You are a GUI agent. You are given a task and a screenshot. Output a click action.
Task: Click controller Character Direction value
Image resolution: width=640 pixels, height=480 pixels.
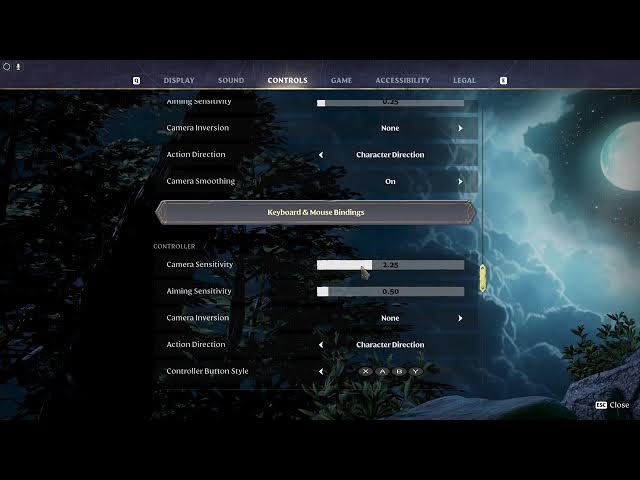390,344
